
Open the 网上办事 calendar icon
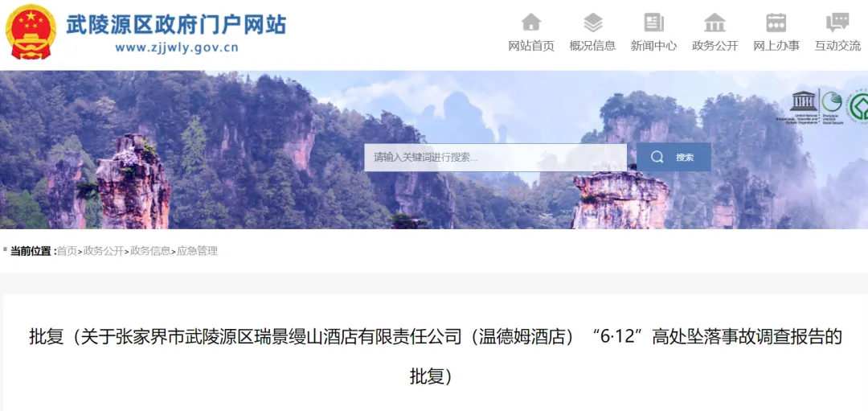point(776,23)
